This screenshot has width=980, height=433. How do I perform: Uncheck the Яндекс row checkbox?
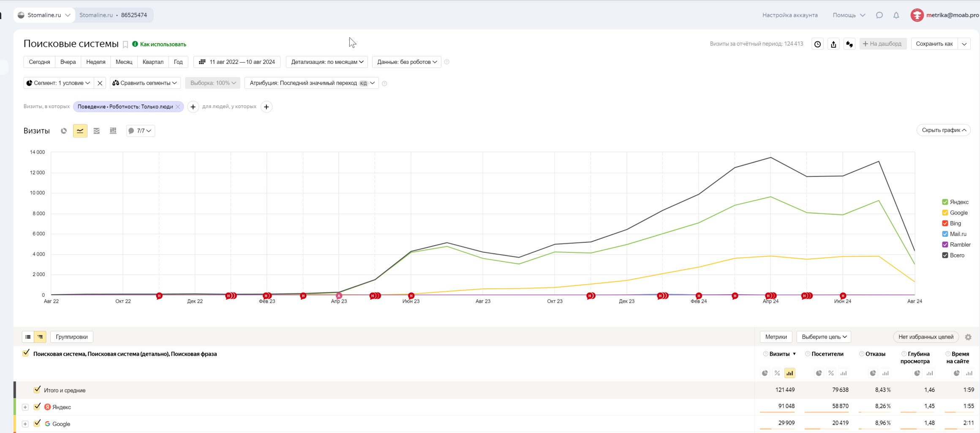[x=37, y=406]
